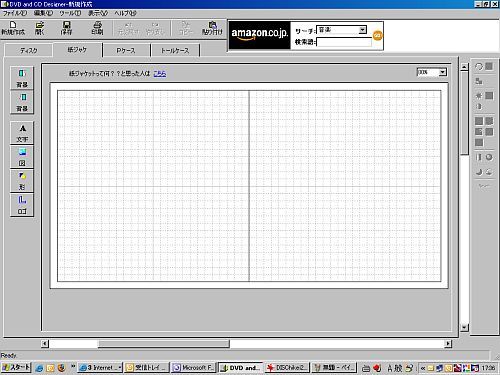Select the 図 (picture) insert tool
The width and height of the screenshot is (500, 375).
pyautogui.click(x=22, y=157)
